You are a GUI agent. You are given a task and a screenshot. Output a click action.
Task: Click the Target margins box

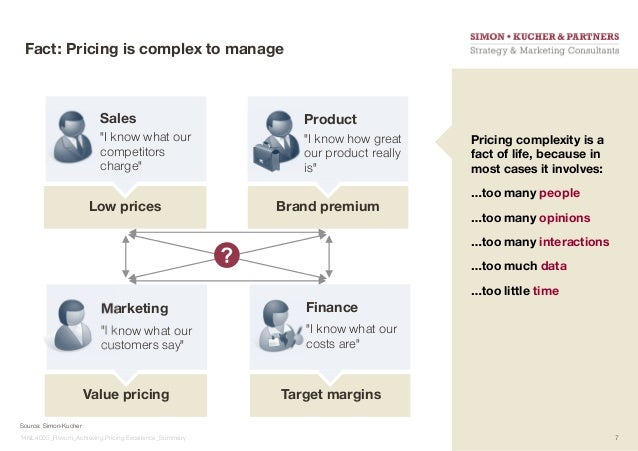pyautogui.click(x=330, y=395)
